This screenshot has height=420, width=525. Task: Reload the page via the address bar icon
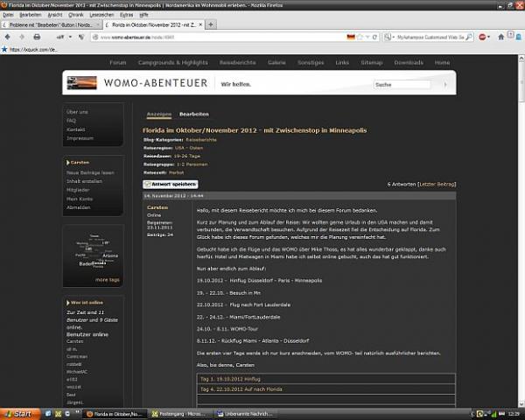pyautogui.click(x=374, y=37)
